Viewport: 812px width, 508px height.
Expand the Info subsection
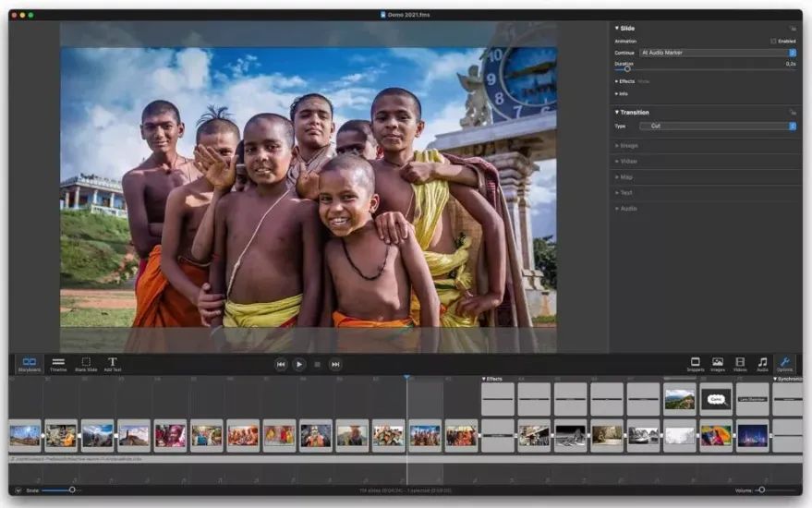(x=616, y=93)
